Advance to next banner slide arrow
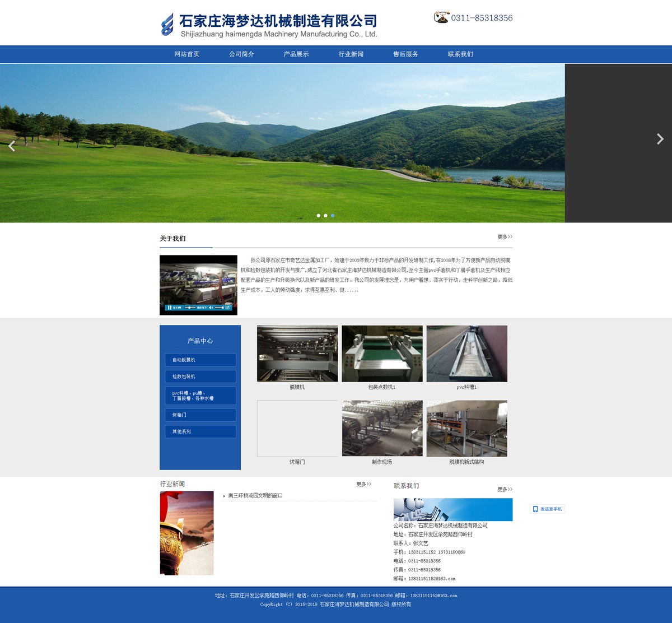This screenshot has width=672, height=623. coord(660,139)
